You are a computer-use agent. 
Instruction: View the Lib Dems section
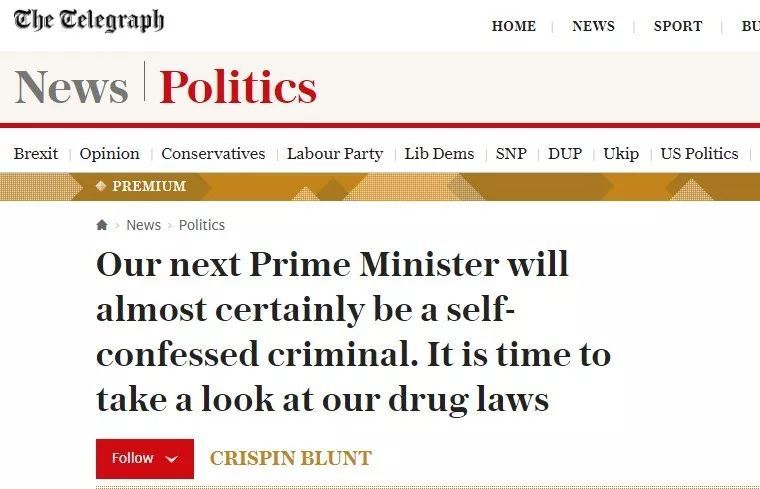[439, 154]
